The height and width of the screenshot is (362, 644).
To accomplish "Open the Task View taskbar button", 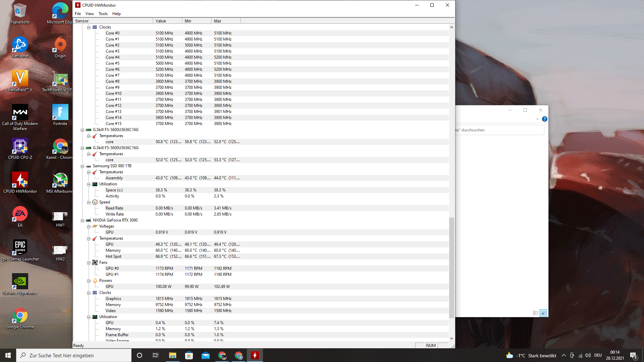I will (x=156, y=355).
